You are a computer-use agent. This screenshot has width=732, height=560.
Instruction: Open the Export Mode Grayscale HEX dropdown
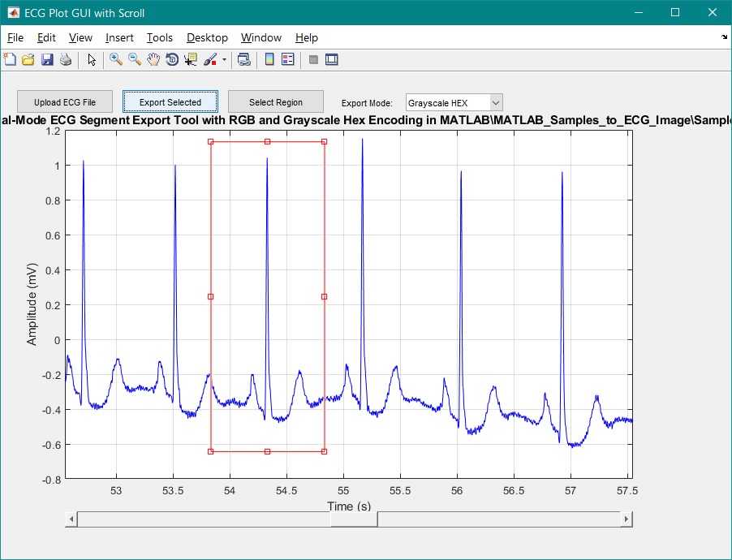(454, 102)
